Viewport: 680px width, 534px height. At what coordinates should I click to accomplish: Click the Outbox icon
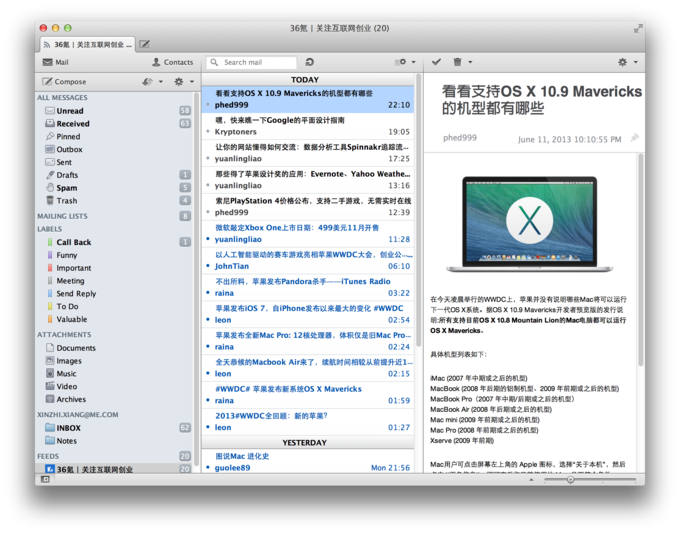[50, 149]
